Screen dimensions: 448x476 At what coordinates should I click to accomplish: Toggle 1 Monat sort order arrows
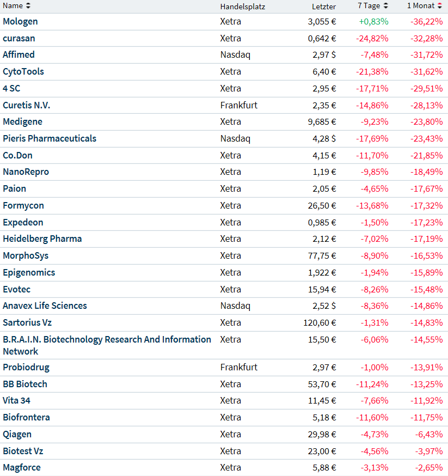[x=439, y=6]
